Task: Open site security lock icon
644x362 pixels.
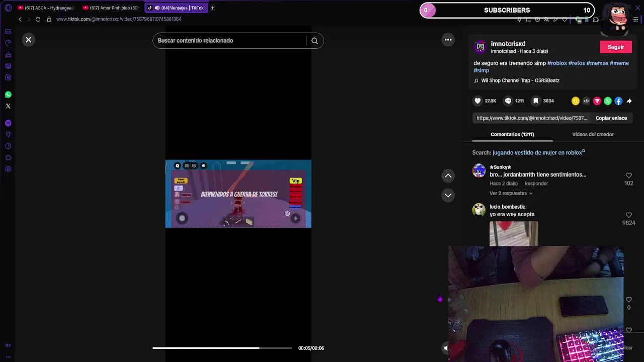Action: click(49, 19)
